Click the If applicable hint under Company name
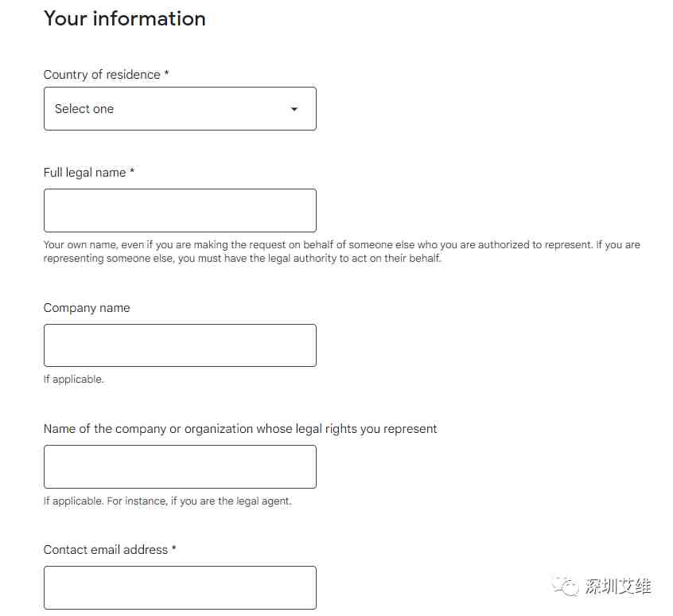Image resolution: width=673 pixels, height=616 pixels. pyautogui.click(x=74, y=380)
